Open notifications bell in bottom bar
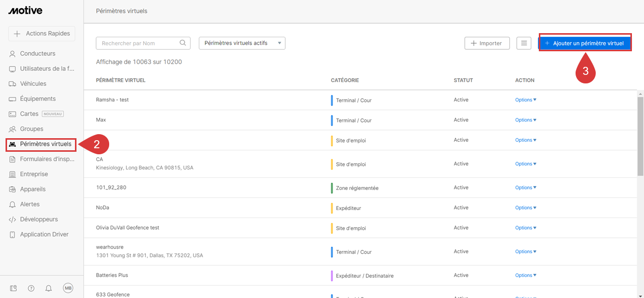The width and height of the screenshot is (644, 298). click(49, 288)
